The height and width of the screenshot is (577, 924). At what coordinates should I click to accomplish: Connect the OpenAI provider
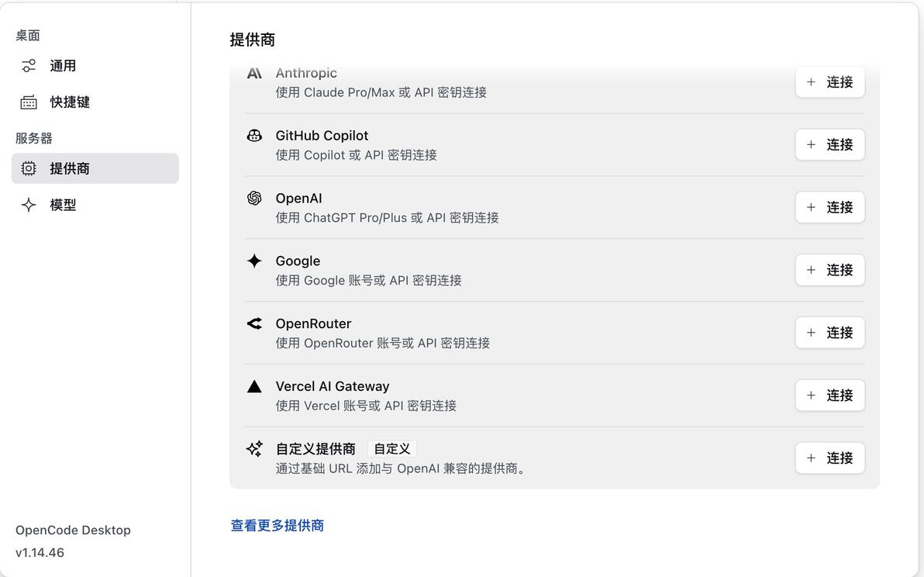[829, 207]
